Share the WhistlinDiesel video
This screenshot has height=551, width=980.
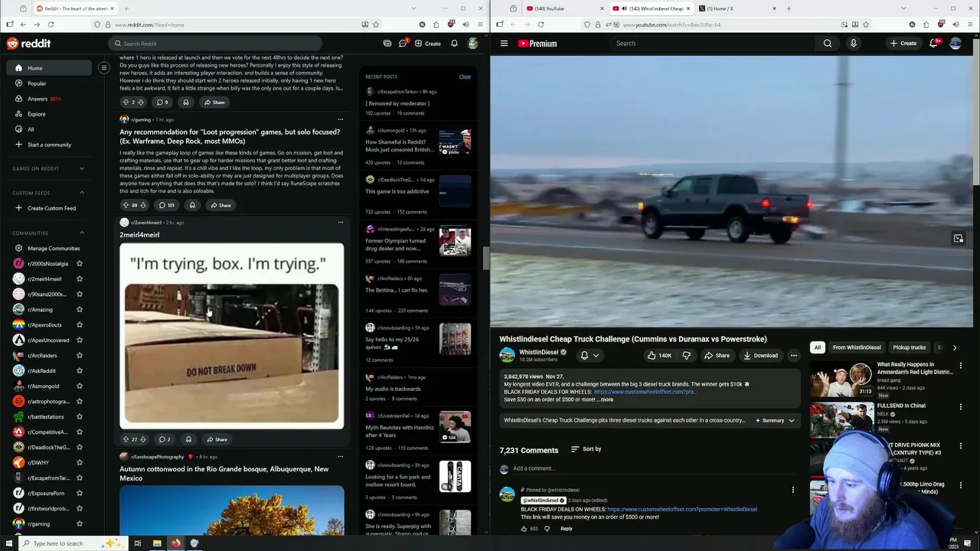(x=717, y=355)
